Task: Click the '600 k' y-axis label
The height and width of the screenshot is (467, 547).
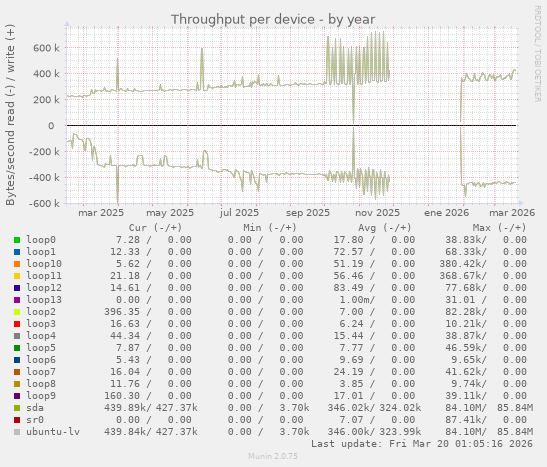Action: click(x=46, y=48)
